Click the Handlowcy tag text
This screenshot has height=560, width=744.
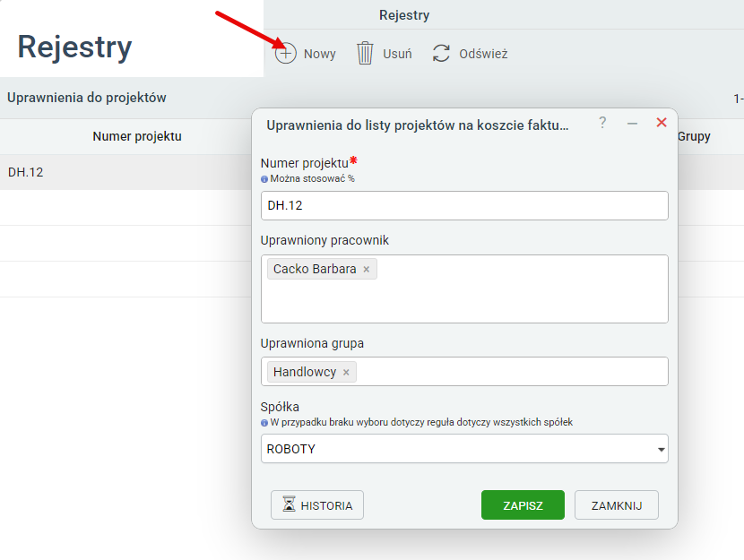[305, 372]
